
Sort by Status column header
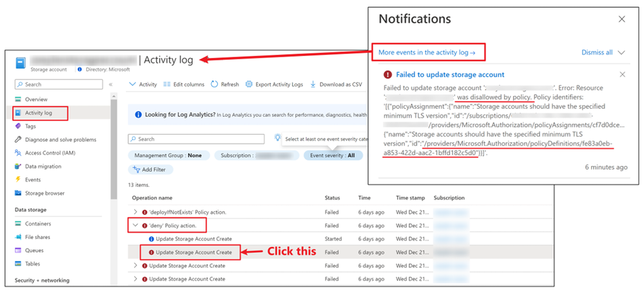(332, 198)
